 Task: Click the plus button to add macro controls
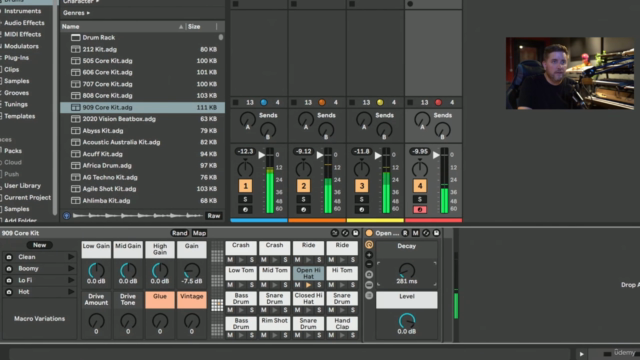tap(369, 255)
